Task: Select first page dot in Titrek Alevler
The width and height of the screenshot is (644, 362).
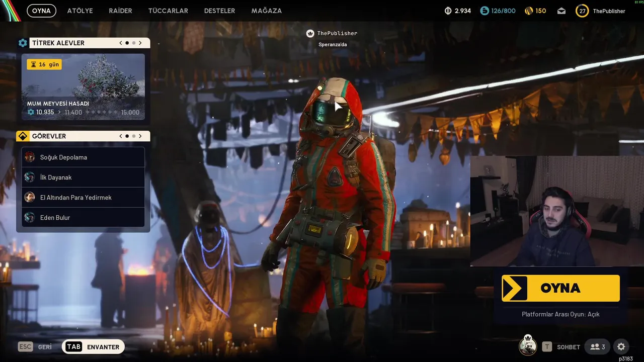Action: pyautogui.click(x=127, y=43)
